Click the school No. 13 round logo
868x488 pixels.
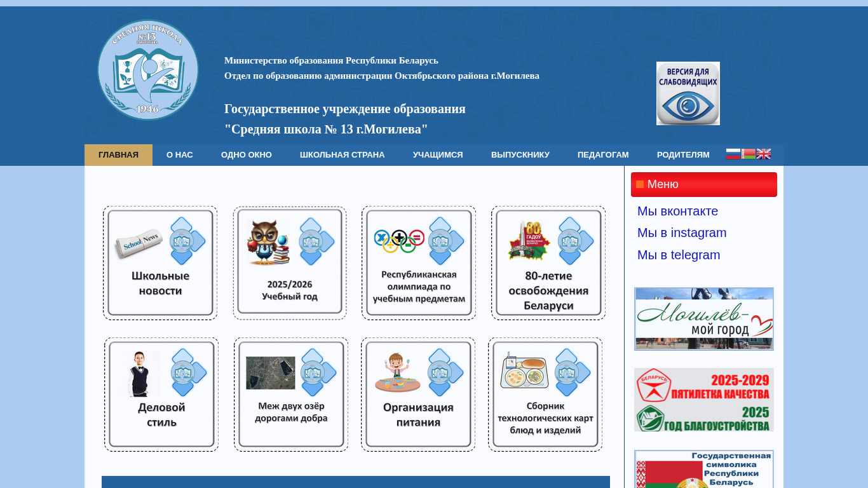click(148, 70)
